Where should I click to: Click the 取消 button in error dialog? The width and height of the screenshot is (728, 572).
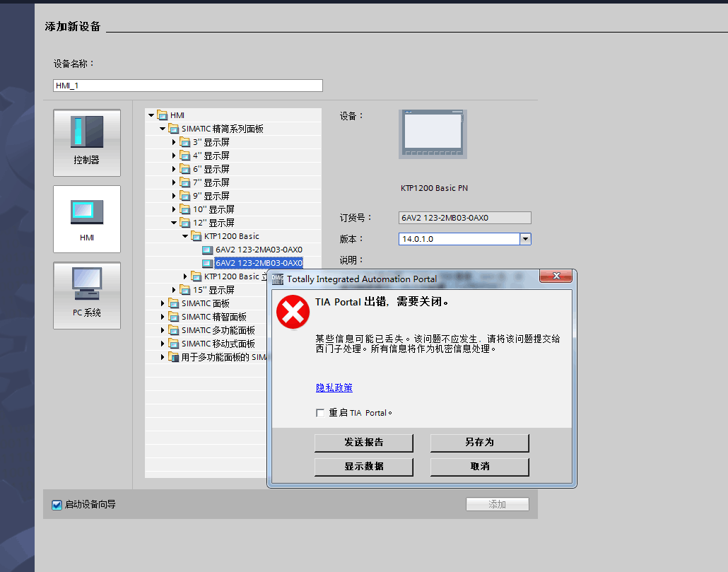[x=480, y=467]
